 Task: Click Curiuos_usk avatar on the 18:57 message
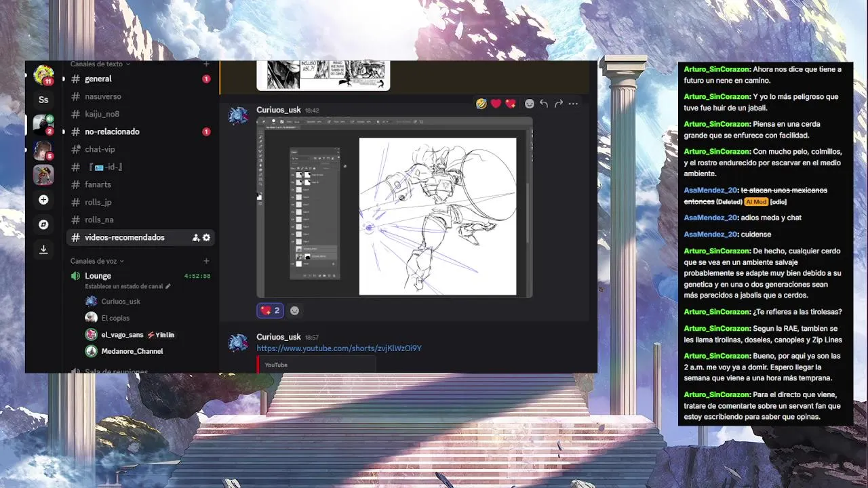[x=238, y=343]
